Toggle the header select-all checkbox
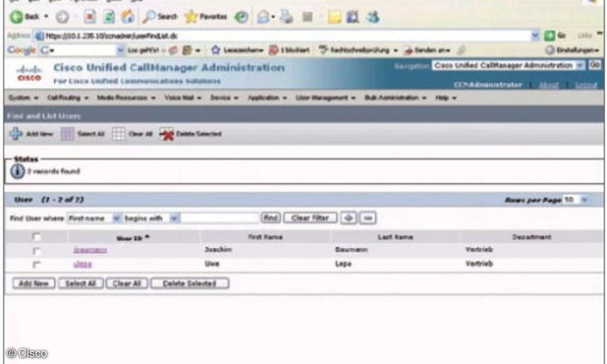 (x=37, y=237)
